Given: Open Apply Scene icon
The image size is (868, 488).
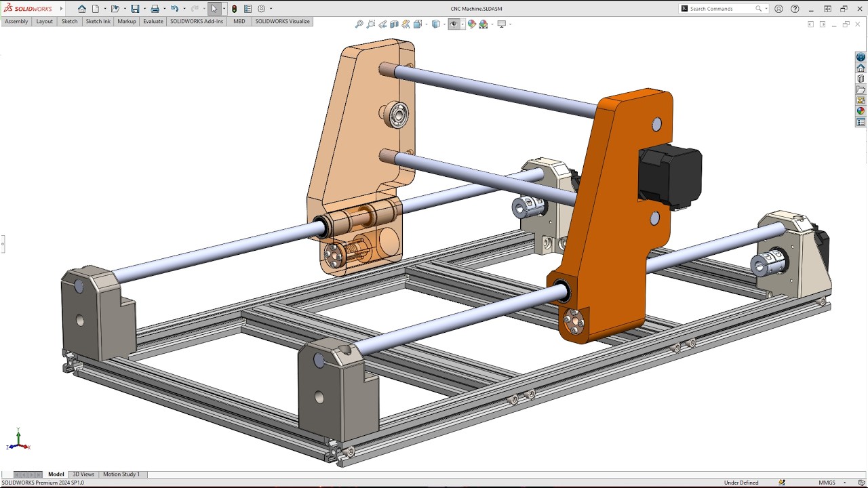Looking at the screenshot, I should click(483, 24).
